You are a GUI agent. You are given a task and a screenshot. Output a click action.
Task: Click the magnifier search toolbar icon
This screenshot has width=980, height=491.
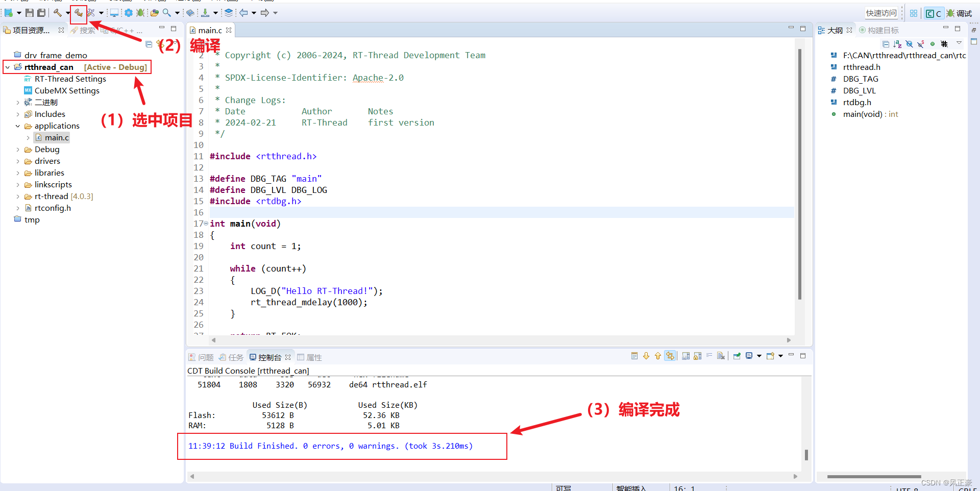click(x=167, y=13)
